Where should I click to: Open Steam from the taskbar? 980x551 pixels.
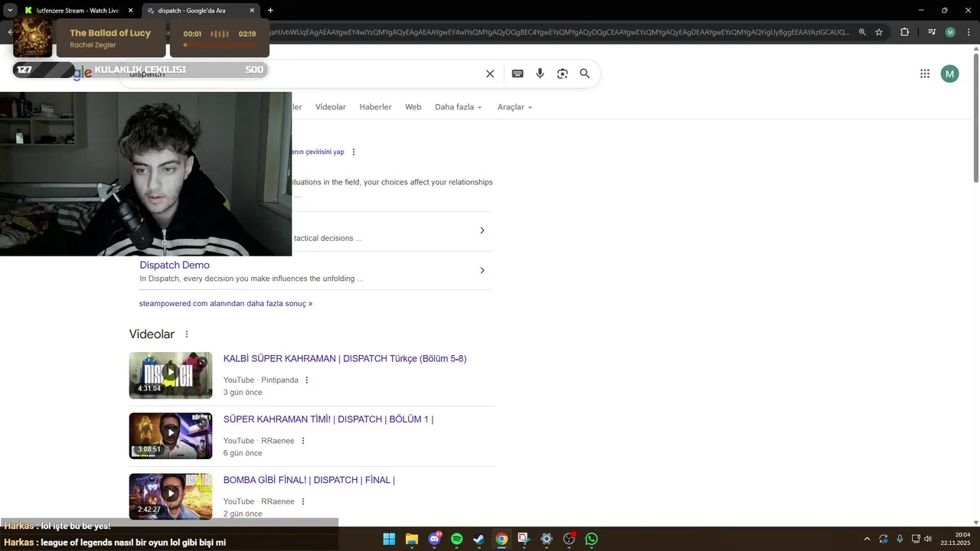(479, 539)
